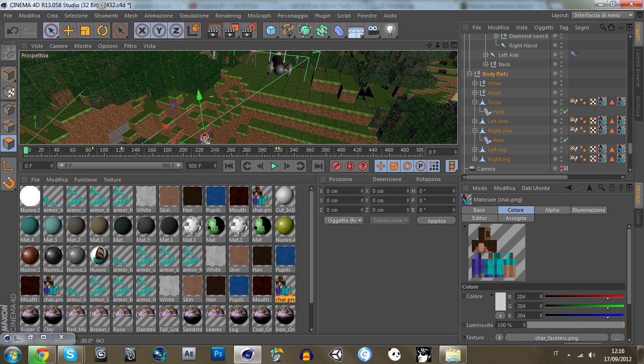
Task: Add a Bend deformer object
Action: [x=339, y=31]
